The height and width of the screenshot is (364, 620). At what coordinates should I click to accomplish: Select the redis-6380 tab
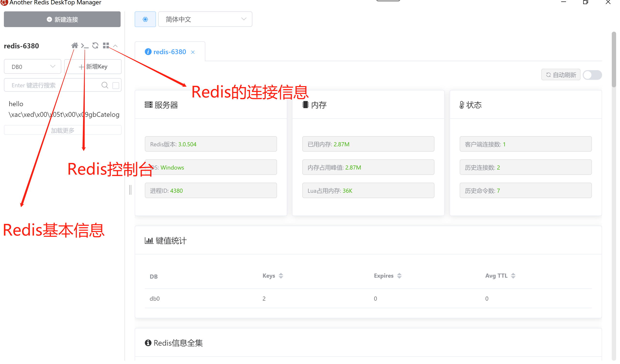pyautogui.click(x=170, y=52)
